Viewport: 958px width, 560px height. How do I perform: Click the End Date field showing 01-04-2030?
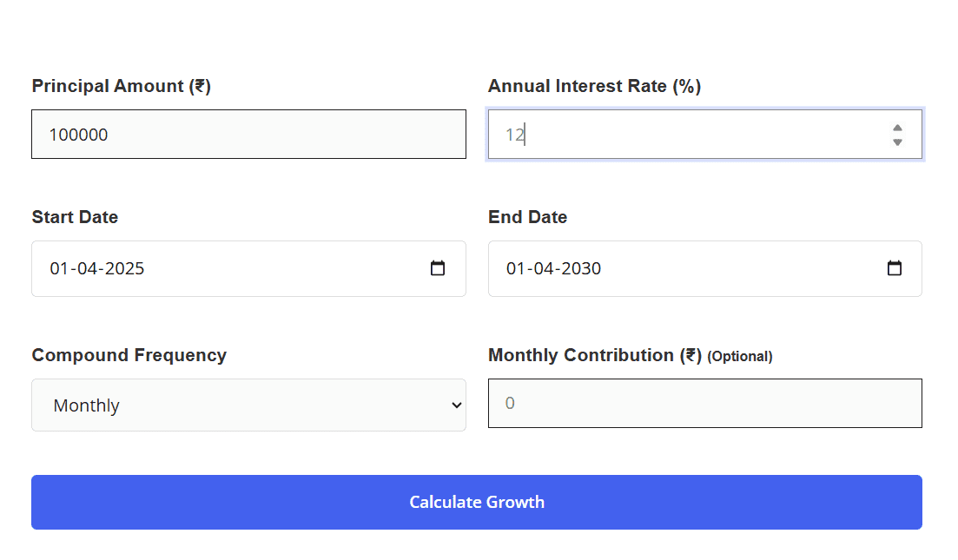(677, 268)
